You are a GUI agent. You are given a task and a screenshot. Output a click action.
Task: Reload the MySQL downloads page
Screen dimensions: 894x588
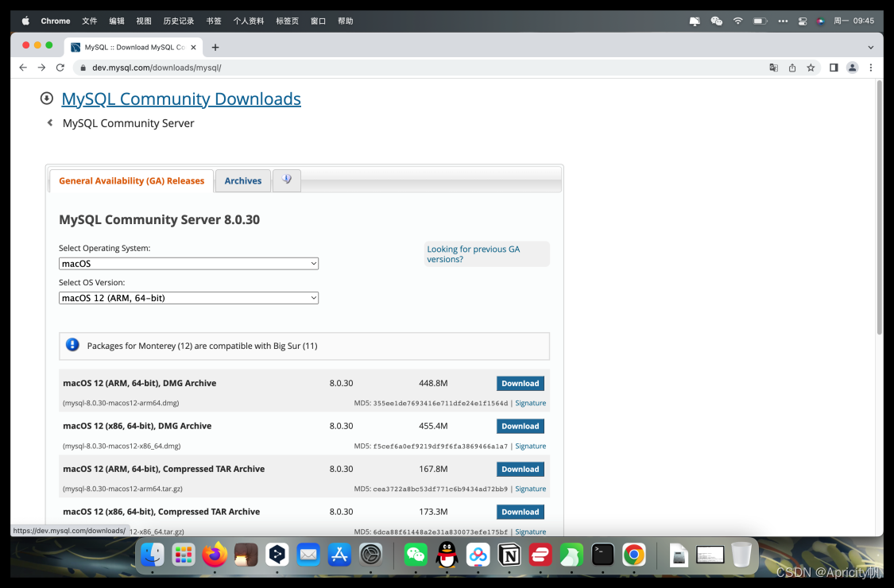[x=60, y=68]
